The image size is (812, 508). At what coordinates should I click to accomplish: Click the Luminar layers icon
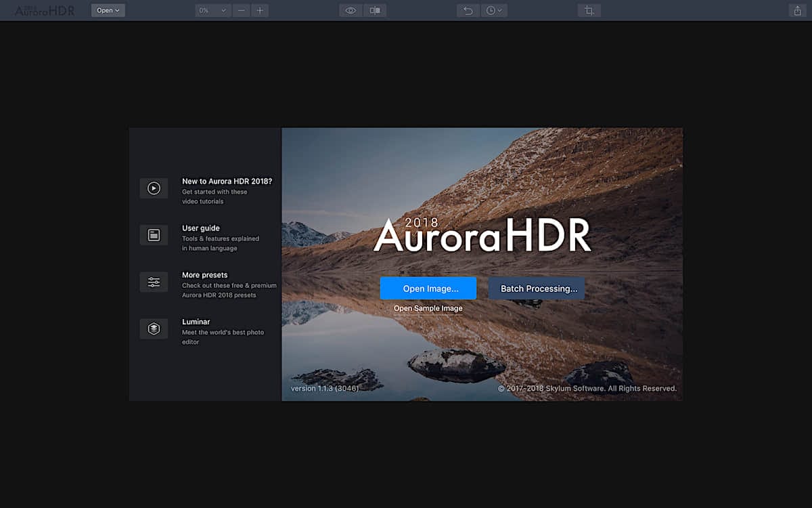(x=154, y=329)
